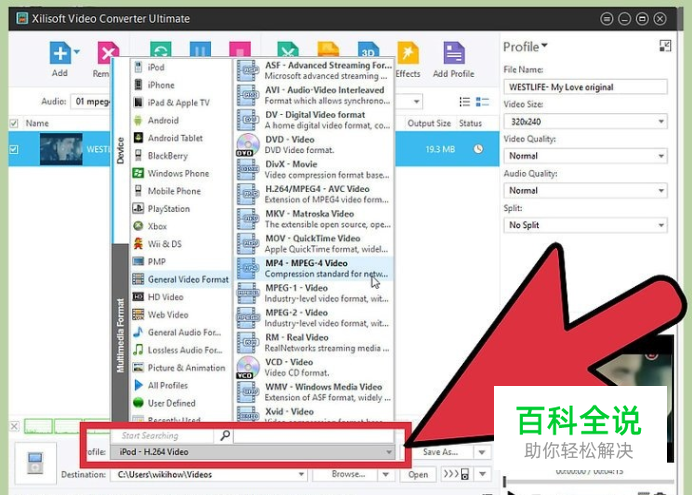Viewport: 692px width, 495px height.
Task: Select ASF Advanced Streaming Format
Action: [314, 70]
